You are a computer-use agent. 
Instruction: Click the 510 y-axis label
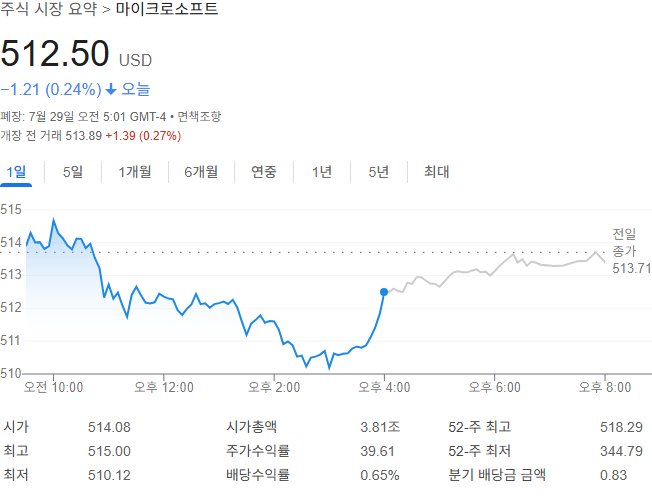(11, 373)
